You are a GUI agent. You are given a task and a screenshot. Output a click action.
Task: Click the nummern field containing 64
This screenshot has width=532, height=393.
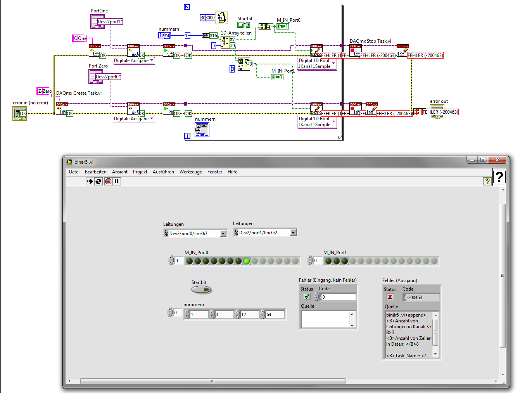[275, 314]
